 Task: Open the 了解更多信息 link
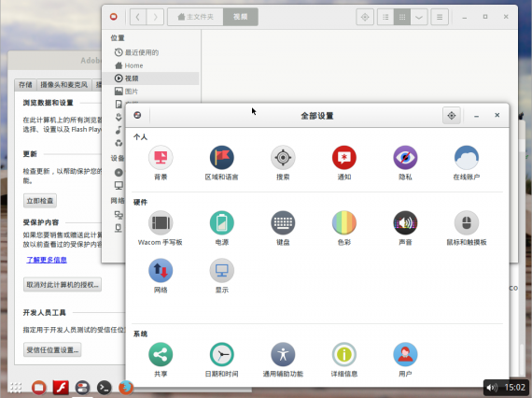click(x=47, y=260)
